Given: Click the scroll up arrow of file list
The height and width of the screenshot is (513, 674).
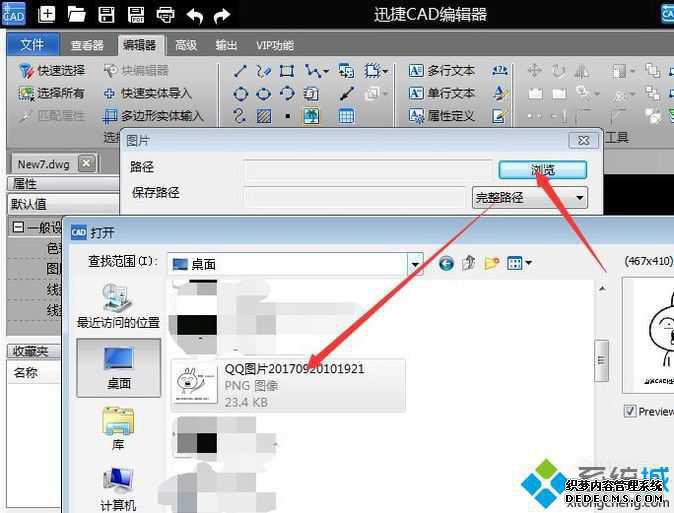Looking at the screenshot, I should point(602,289).
